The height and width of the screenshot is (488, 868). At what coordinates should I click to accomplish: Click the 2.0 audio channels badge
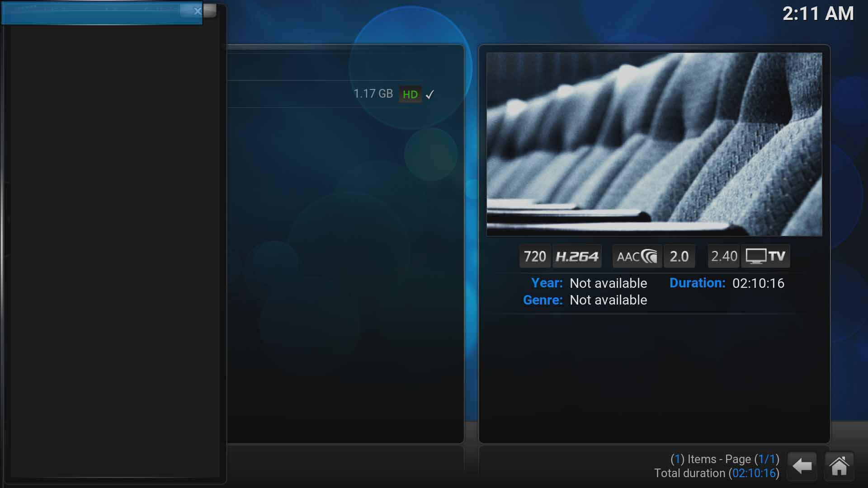tap(679, 257)
